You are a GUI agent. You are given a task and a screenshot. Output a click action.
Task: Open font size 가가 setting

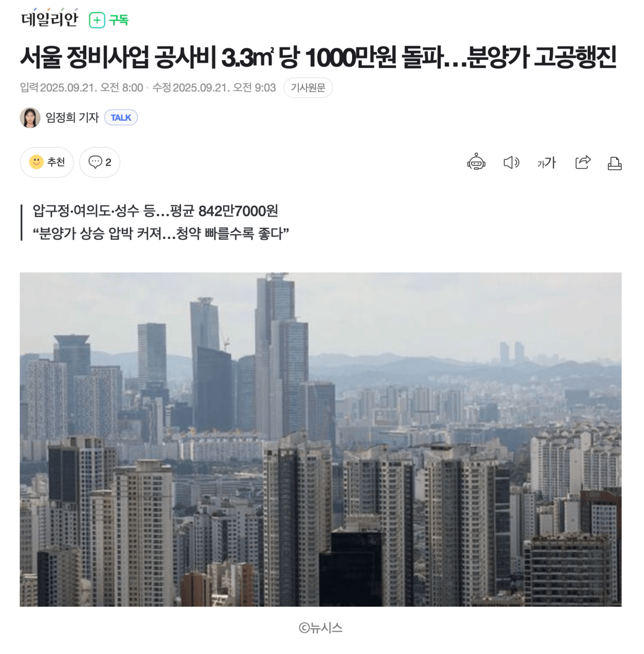click(x=546, y=163)
